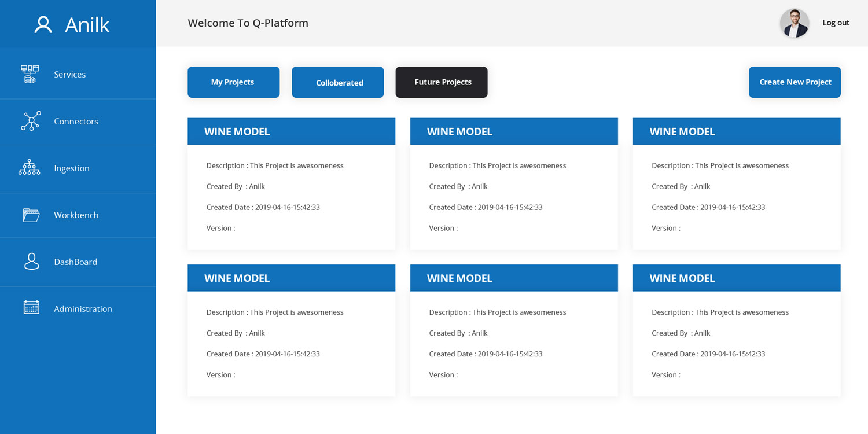Click the profile photo avatar

click(795, 23)
